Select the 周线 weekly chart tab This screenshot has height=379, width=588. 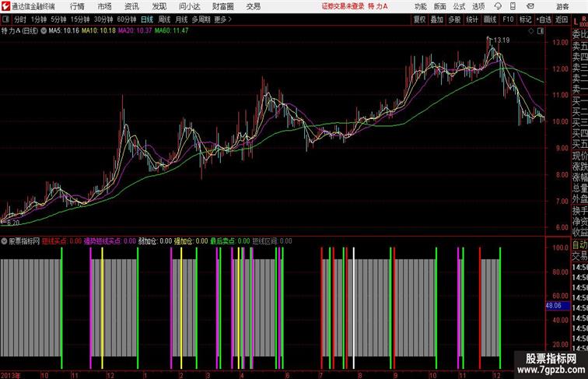pyautogui.click(x=164, y=19)
